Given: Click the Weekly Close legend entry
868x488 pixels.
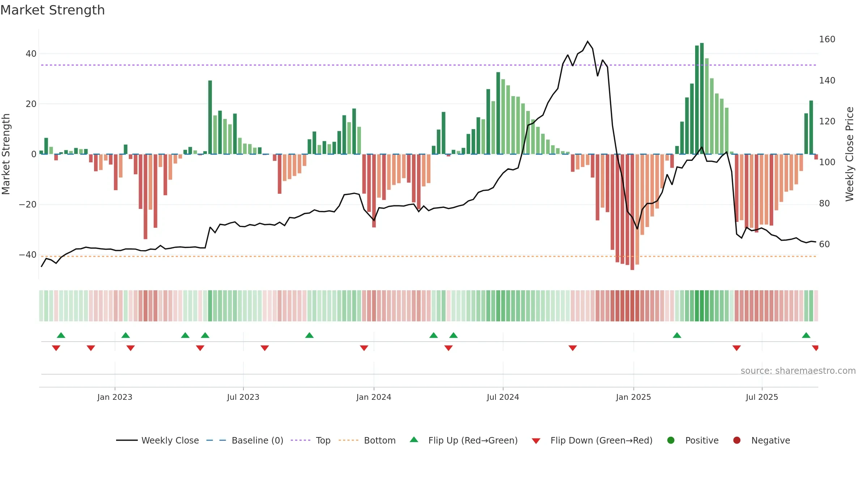Looking at the screenshot, I should pos(157,440).
